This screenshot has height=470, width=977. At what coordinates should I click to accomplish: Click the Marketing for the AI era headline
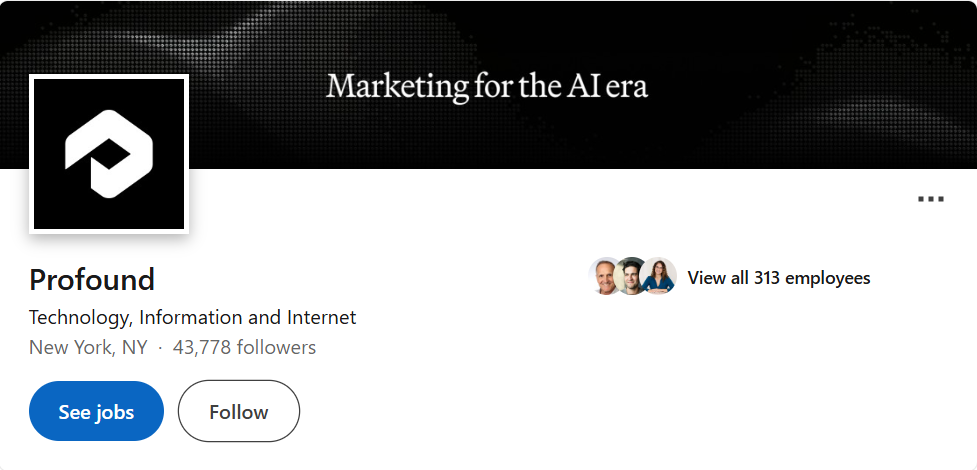487,87
